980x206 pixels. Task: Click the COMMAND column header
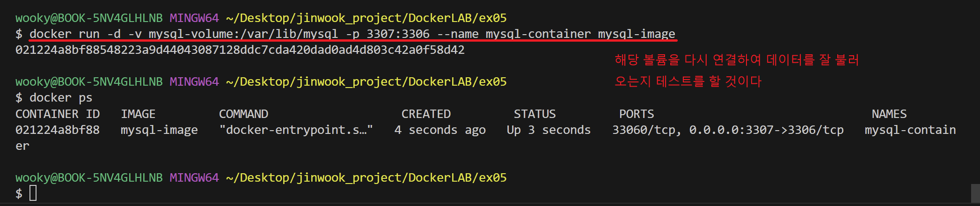click(x=243, y=114)
